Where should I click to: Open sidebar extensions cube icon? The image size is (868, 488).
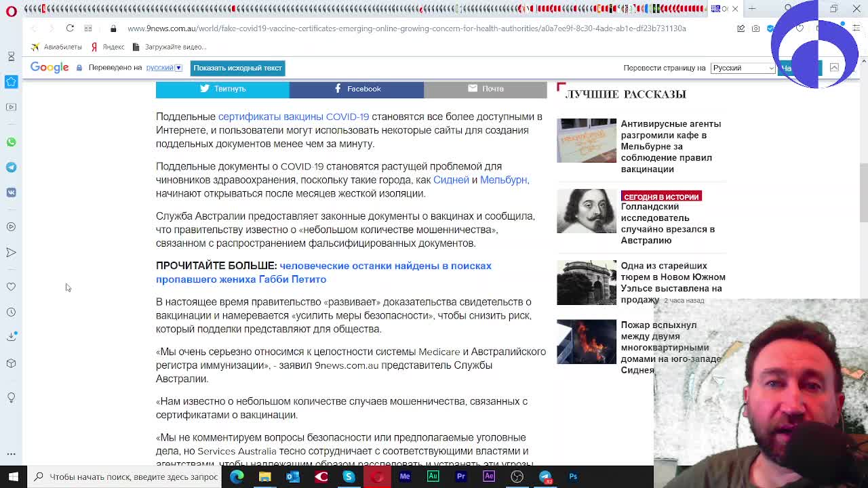[x=11, y=363]
